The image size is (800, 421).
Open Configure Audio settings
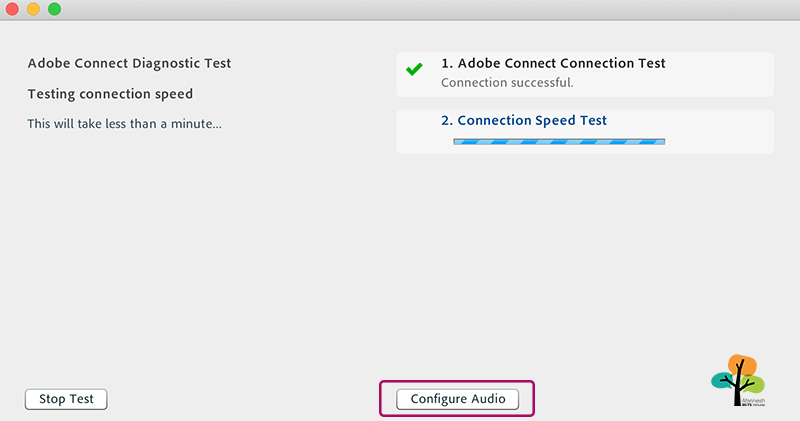pyautogui.click(x=458, y=399)
